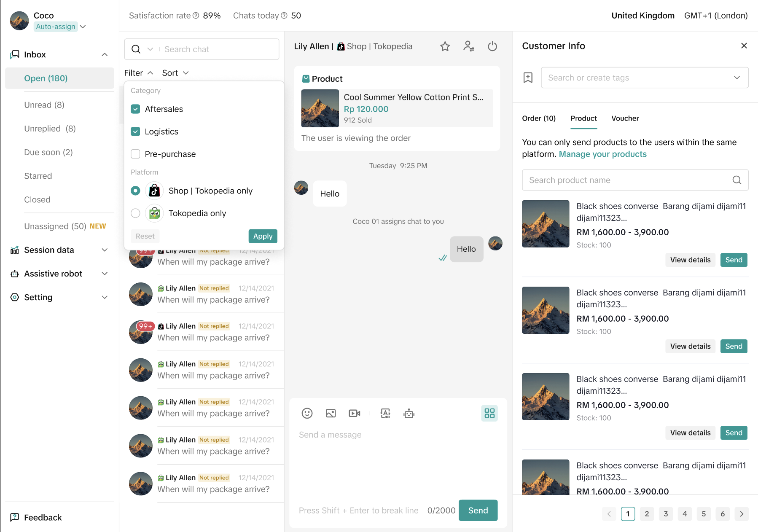The width and height of the screenshot is (758, 532).
Task: Go to the previous products page
Action: click(x=609, y=514)
